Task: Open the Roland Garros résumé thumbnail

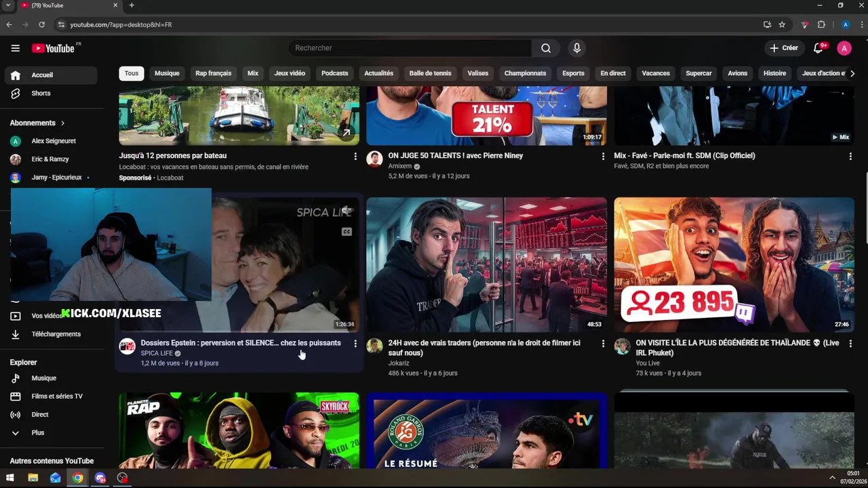Action: click(487, 430)
